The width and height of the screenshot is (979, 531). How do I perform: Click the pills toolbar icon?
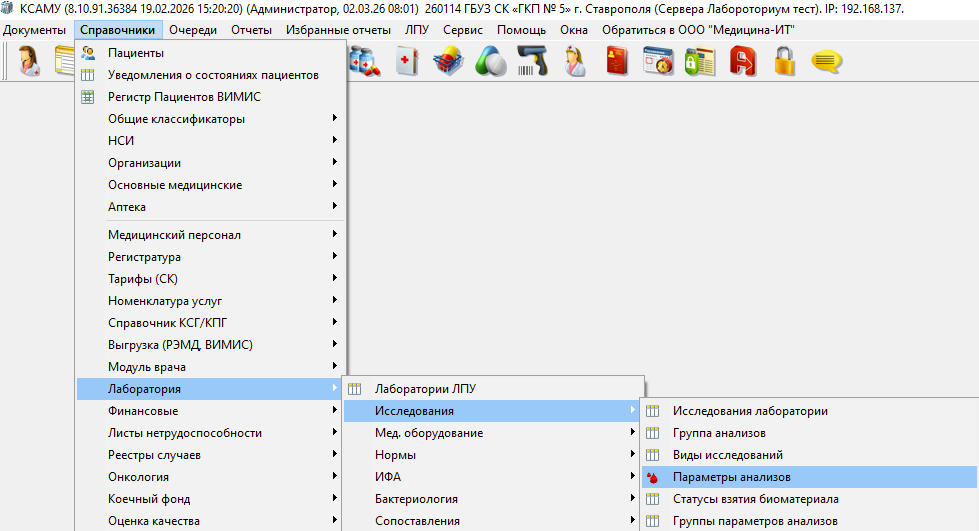point(490,62)
